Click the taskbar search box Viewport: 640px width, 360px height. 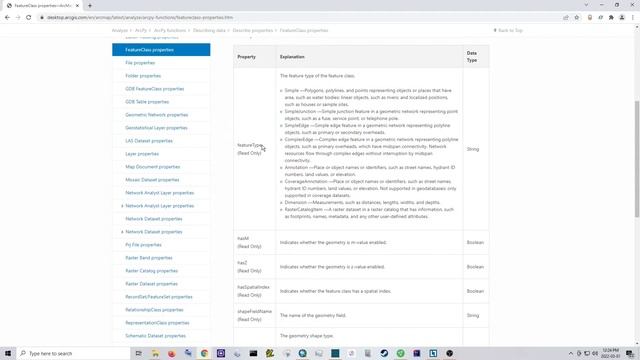coord(73,353)
